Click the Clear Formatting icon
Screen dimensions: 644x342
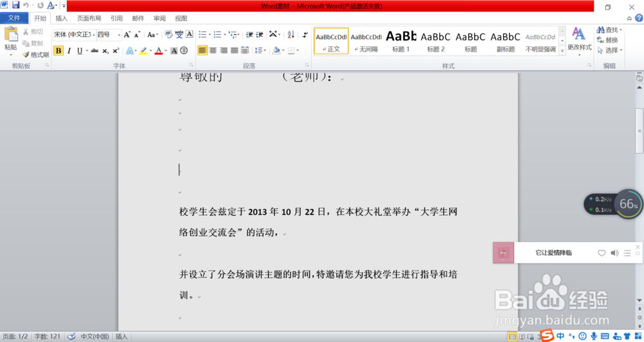[168, 35]
